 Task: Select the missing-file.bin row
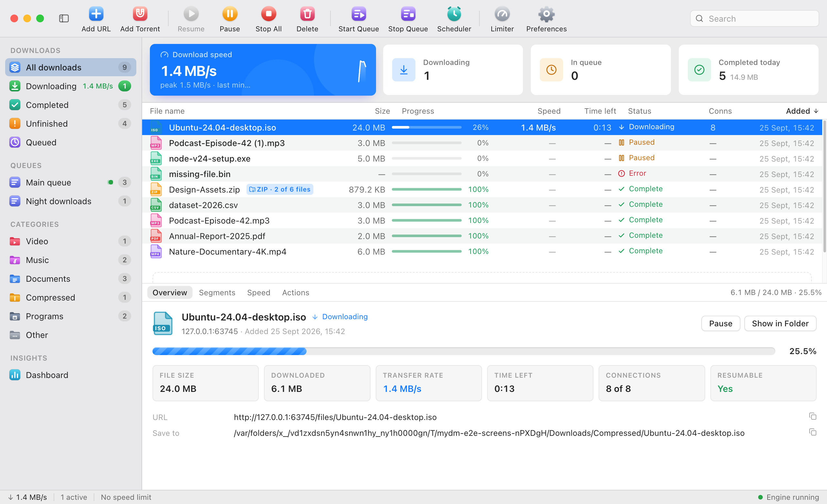tap(482, 174)
